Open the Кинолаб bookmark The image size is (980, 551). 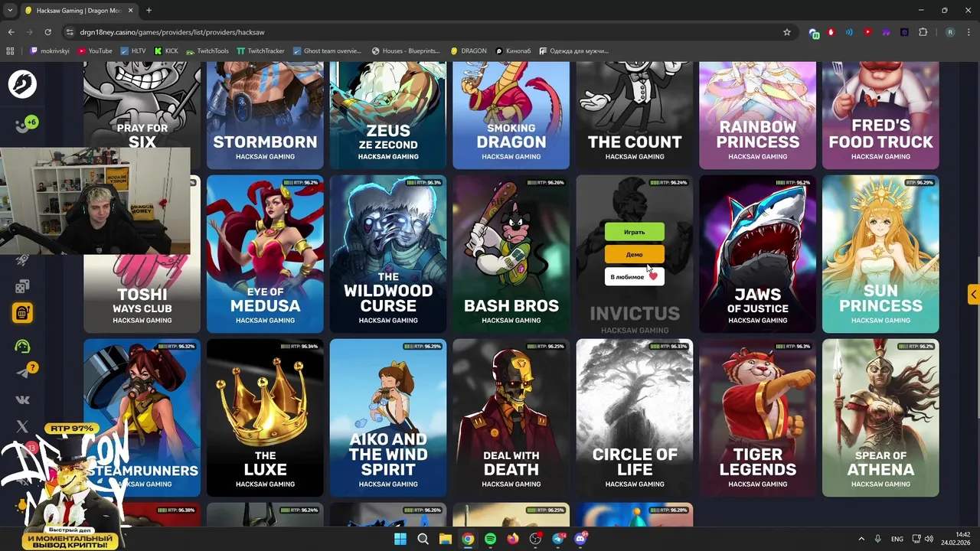click(513, 51)
